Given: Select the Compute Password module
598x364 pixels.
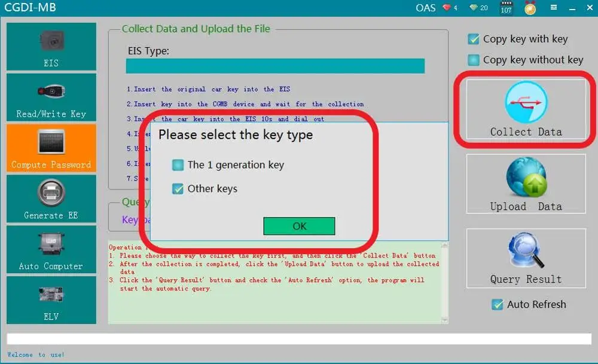Looking at the screenshot, I should pos(51,148).
